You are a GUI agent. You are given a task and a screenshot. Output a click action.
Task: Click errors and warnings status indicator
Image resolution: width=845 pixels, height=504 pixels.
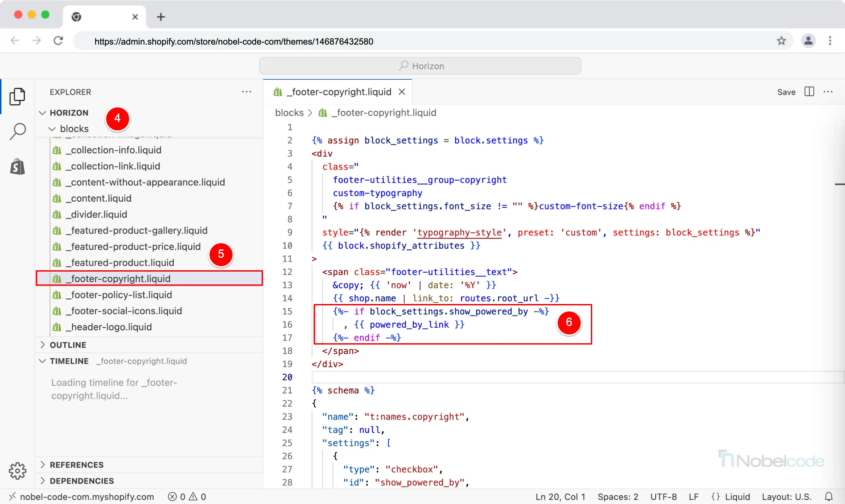coord(187,497)
